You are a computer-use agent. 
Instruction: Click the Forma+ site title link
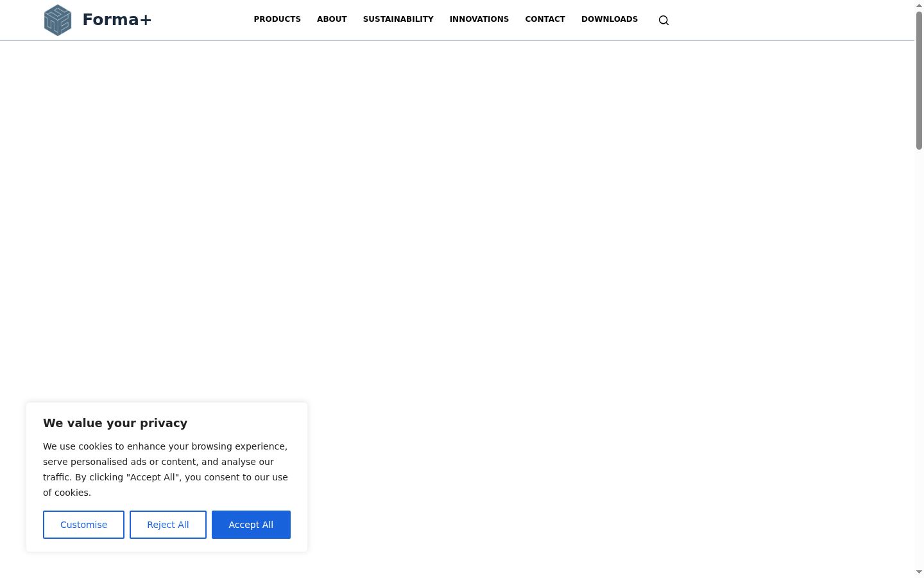click(117, 20)
